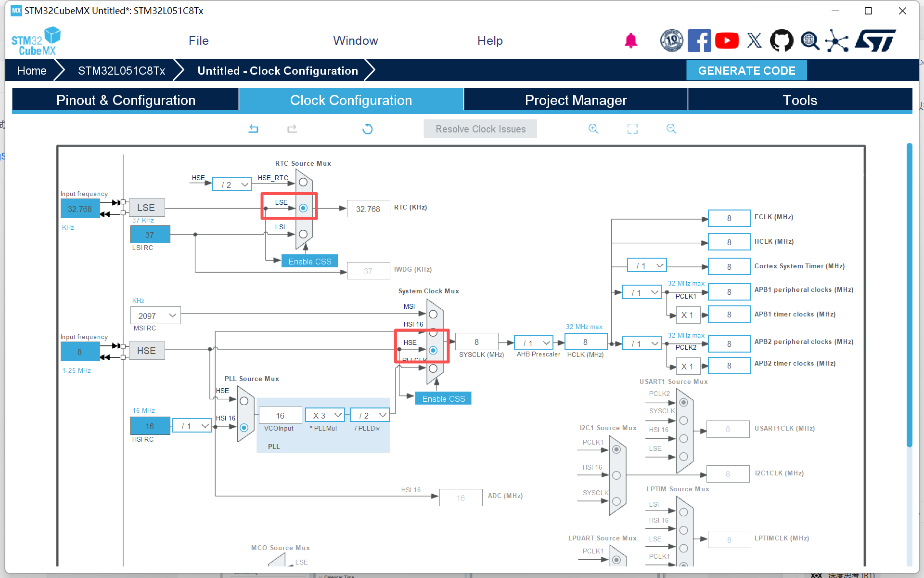Open the Cortex System Timer divider dropdown
Image resolution: width=924 pixels, height=578 pixels.
click(647, 265)
